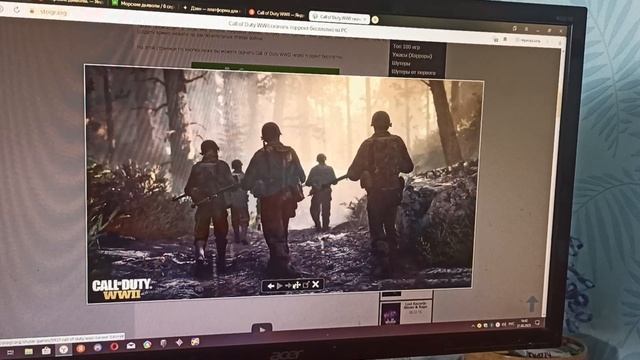Open the 'Топ 100 игр' sidebar link
The image size is (640, 360).
click(406, 47)
